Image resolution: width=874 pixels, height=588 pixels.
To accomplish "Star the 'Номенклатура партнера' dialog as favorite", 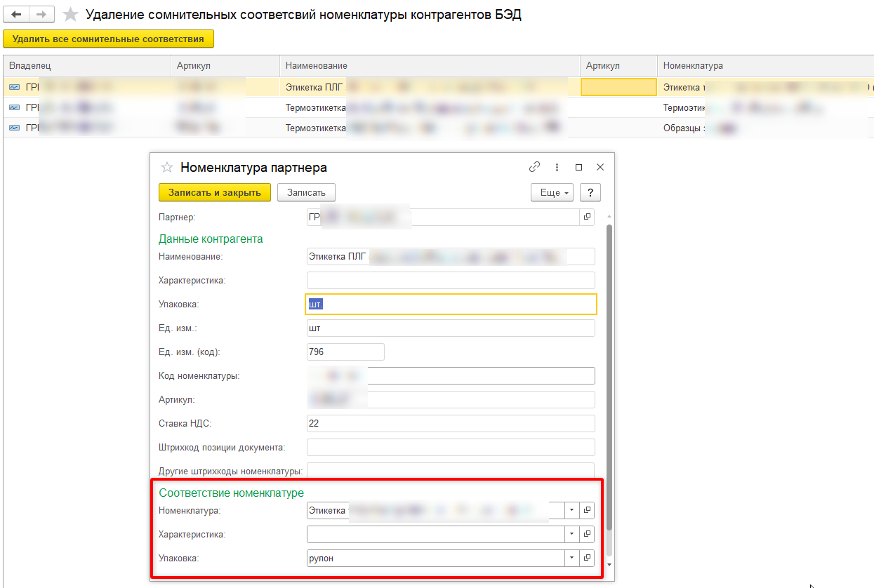I will pos(167,168).
